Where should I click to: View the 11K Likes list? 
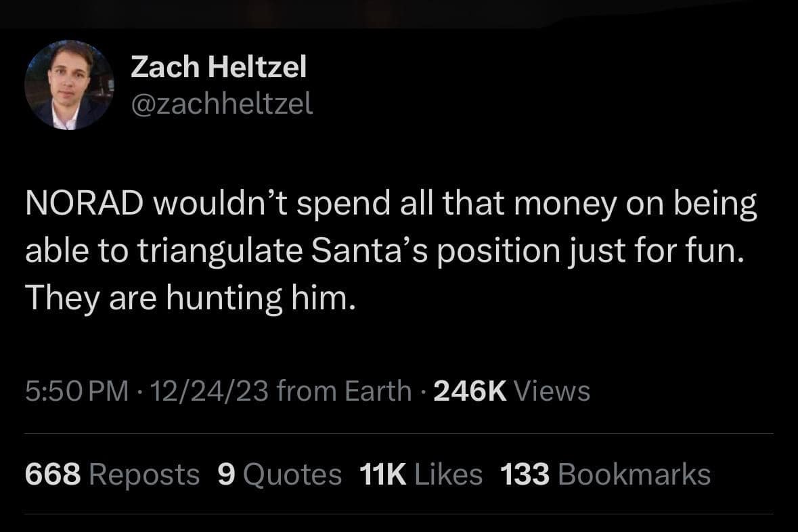tap(420, 474)
